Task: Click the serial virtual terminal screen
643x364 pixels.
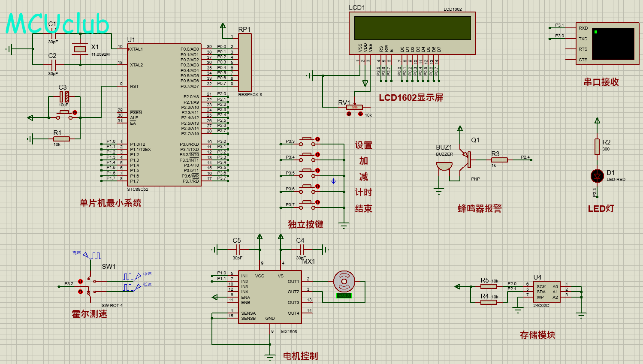Action: [x=613, y=44]
